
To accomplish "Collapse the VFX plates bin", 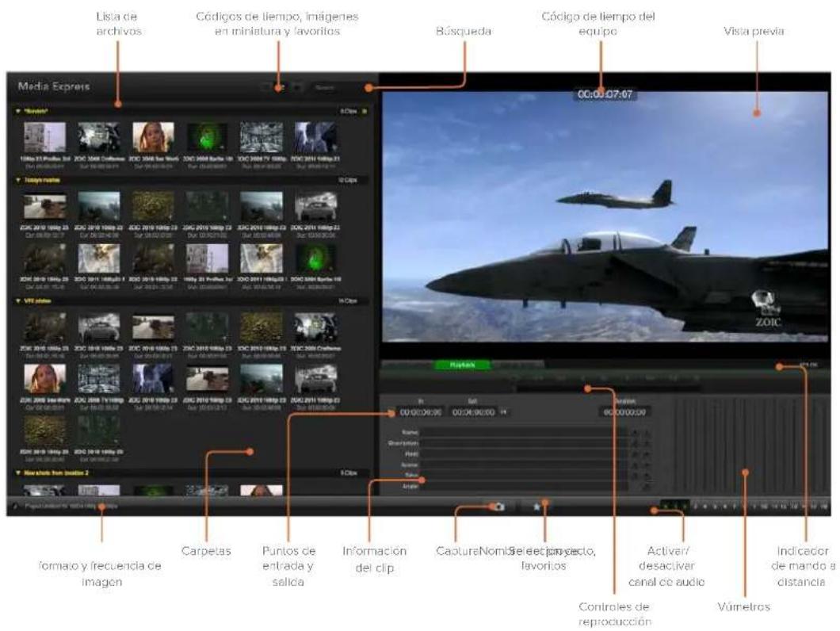I will (18, 301).
